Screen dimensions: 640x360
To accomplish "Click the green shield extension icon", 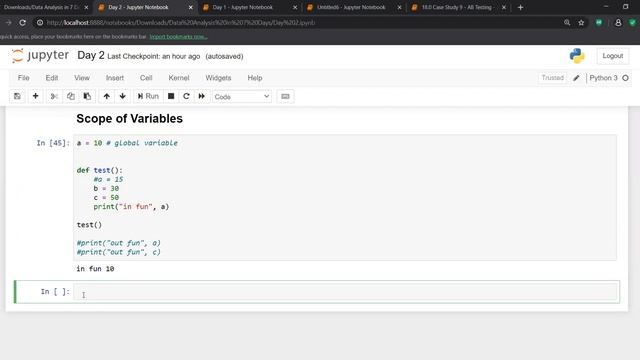I will pos(633,23).
